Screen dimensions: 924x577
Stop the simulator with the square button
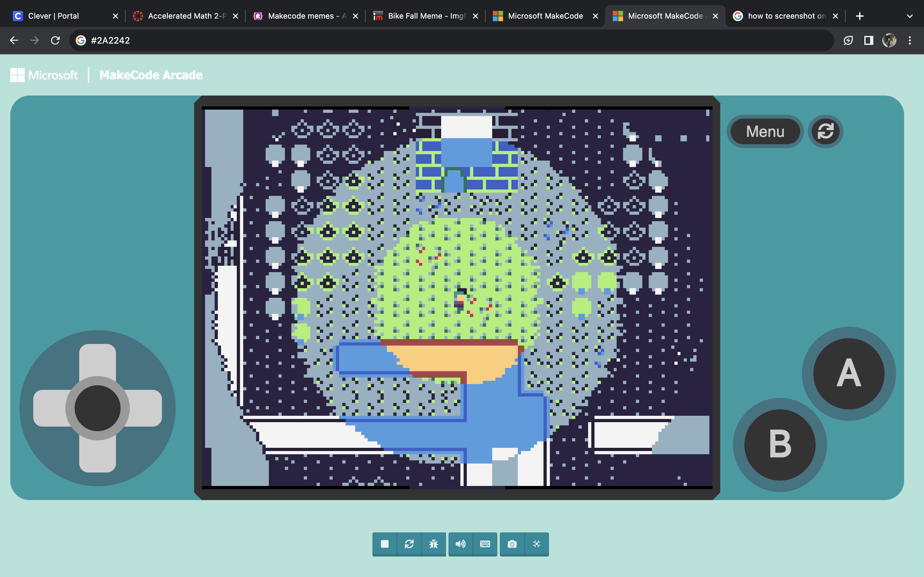384,544
